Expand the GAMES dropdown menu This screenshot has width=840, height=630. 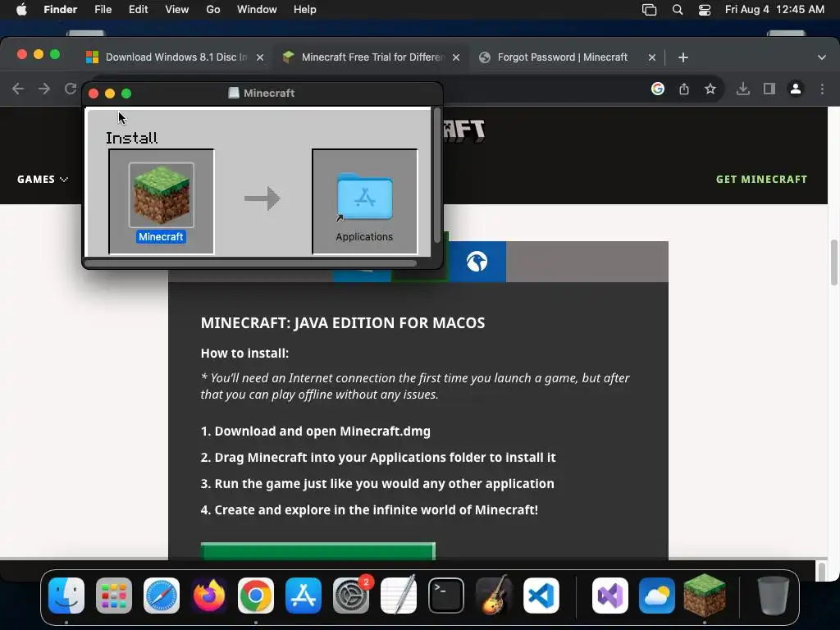click(x=43, y=180)
